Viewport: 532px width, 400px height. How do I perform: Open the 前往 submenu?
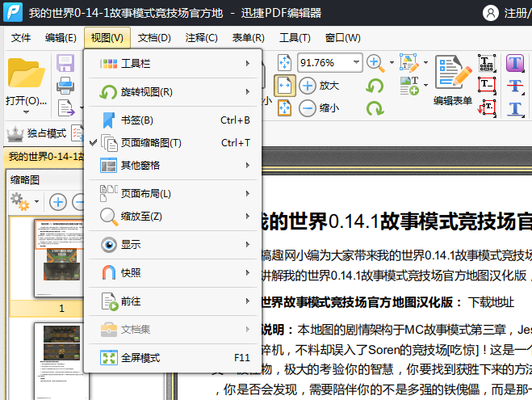tap(173, 301)
